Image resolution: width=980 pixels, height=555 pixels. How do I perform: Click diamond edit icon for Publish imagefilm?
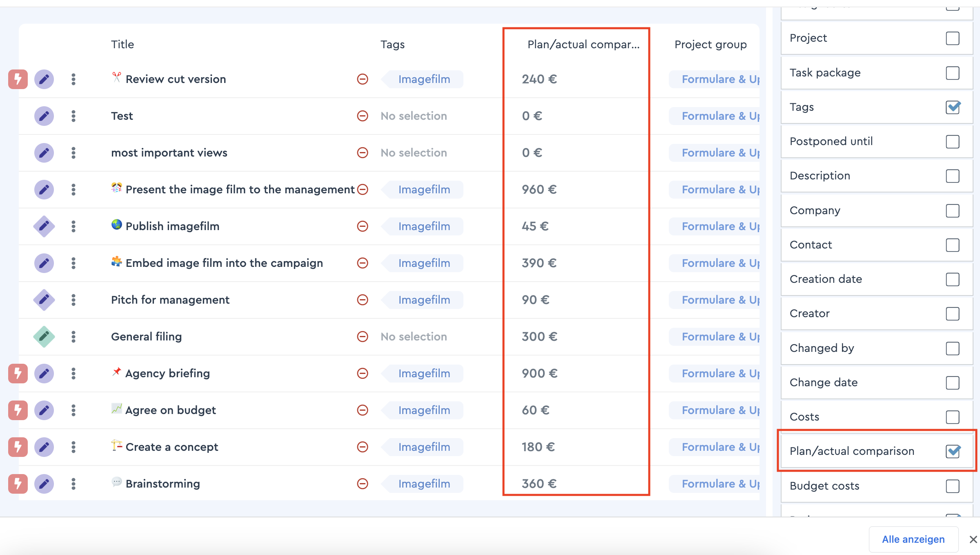[44, 226]
